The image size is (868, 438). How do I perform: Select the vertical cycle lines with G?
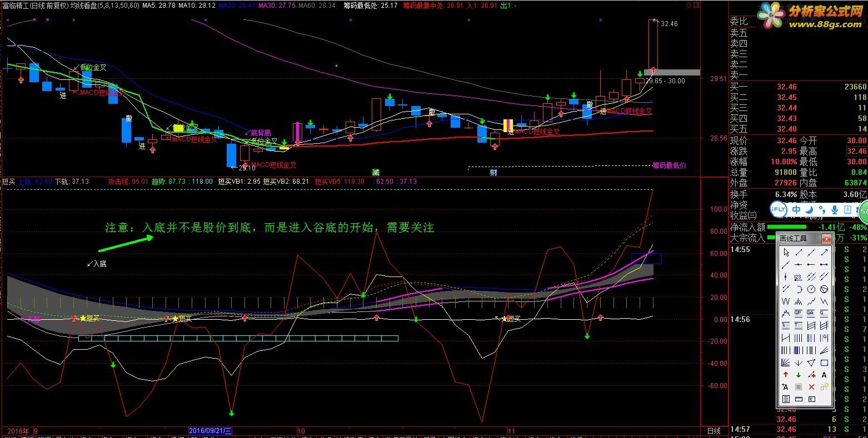click(x=824, y=338)
